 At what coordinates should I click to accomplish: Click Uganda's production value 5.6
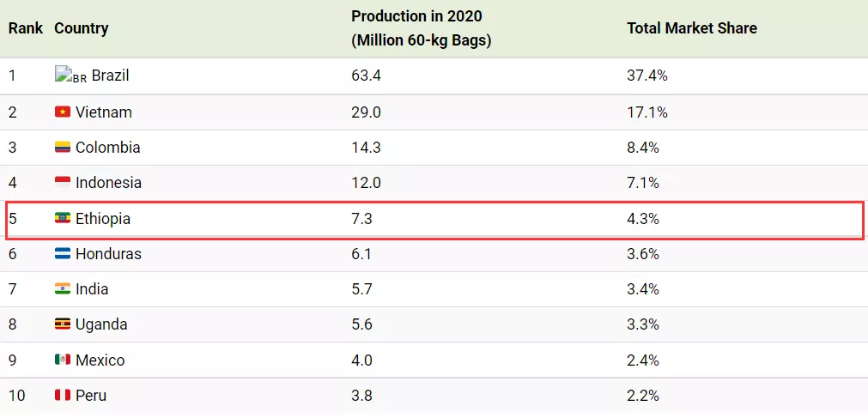[361, 324]
